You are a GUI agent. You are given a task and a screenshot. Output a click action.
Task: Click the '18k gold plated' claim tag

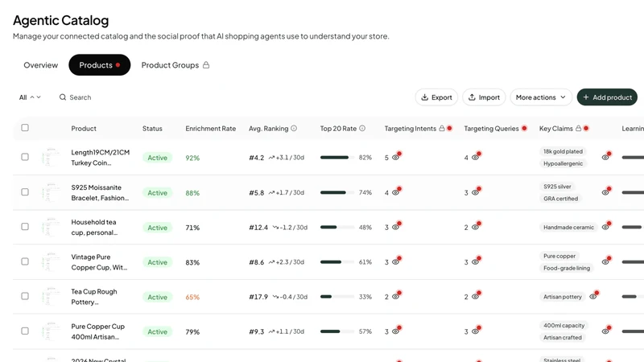[x=563, y=151]
